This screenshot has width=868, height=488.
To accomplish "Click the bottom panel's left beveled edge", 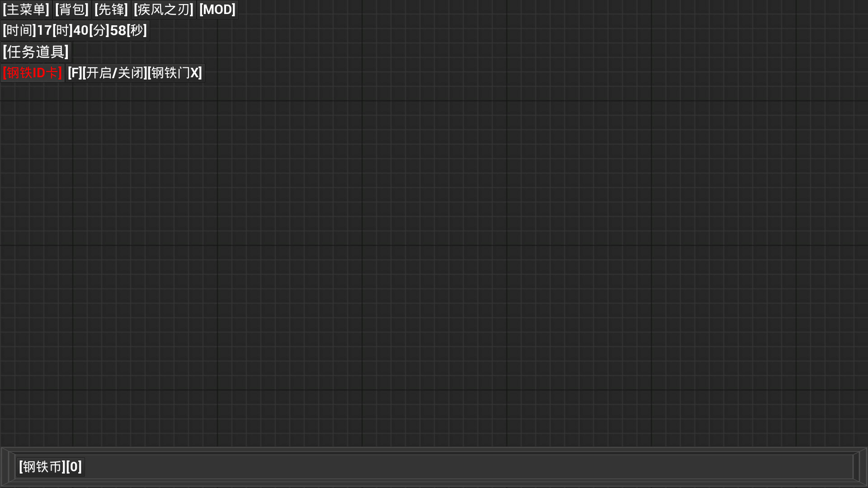I will tap(8, 467).
